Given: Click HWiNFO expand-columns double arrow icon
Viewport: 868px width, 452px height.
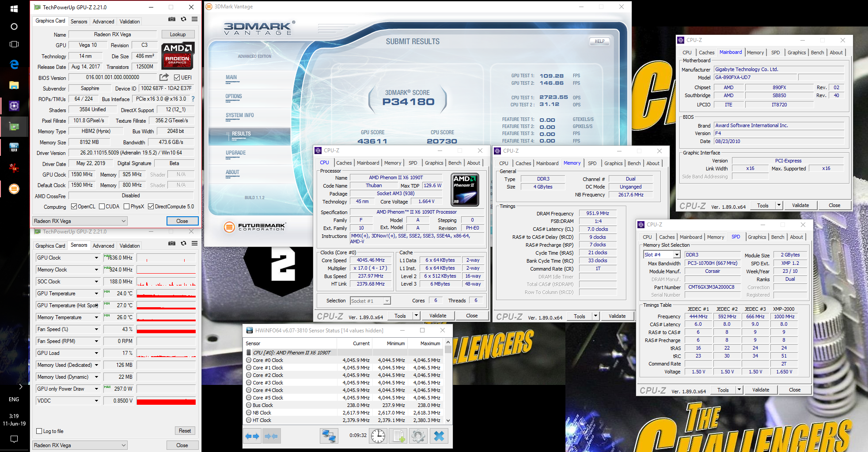Looking at the screenshot, I should point(252,436).
